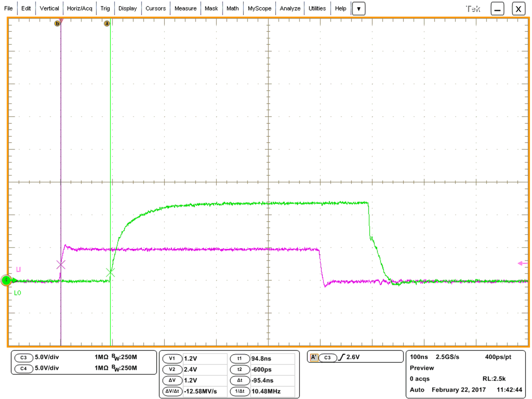Open the Trig menu
Viewport: 532px width, 399px height.
105,8
